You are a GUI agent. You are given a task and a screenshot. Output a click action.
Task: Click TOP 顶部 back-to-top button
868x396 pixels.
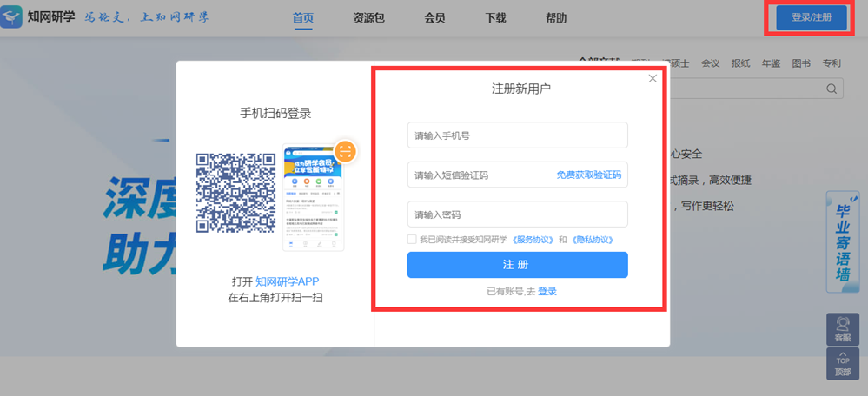(x=843, y=364)
